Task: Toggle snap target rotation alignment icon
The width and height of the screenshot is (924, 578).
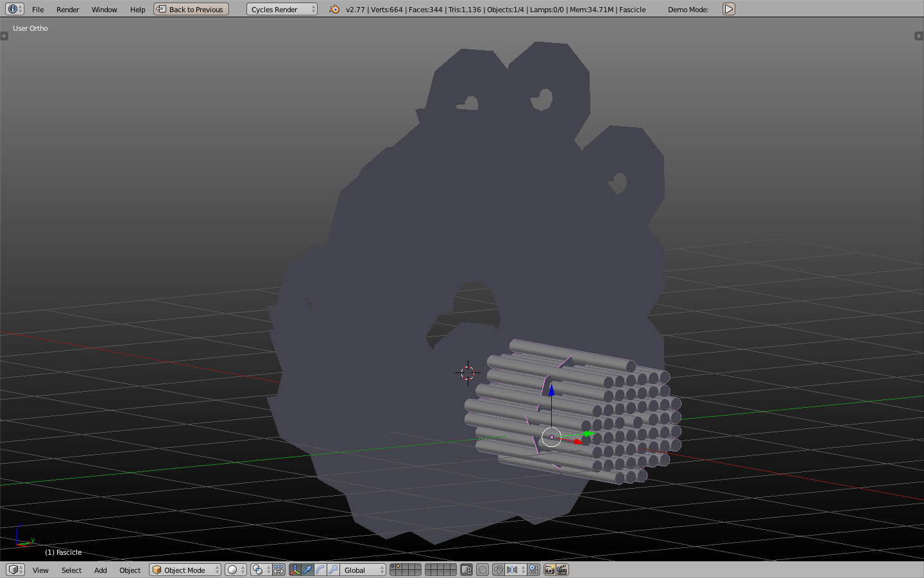Action: [534, 570]
